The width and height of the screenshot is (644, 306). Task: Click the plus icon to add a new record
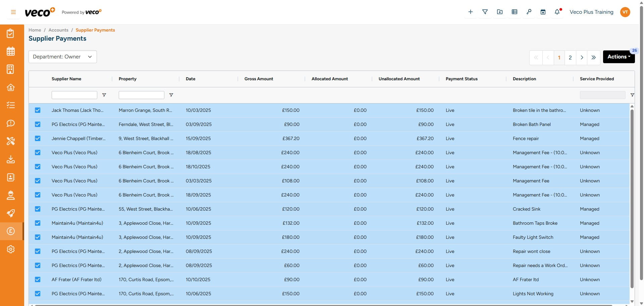[x=471, y=12]
